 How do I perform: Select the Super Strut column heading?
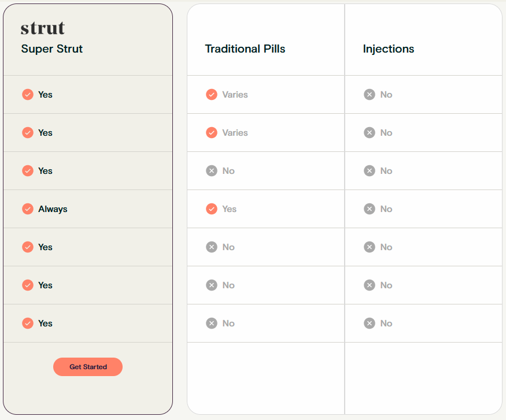(52, 49)
